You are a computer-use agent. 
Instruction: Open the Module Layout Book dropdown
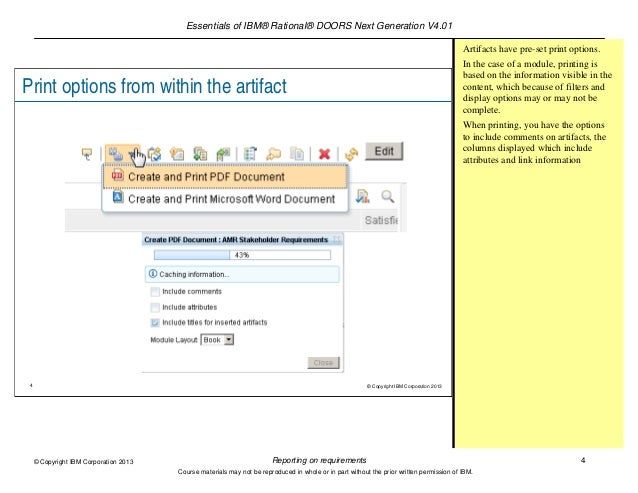[x=217, y=340]
